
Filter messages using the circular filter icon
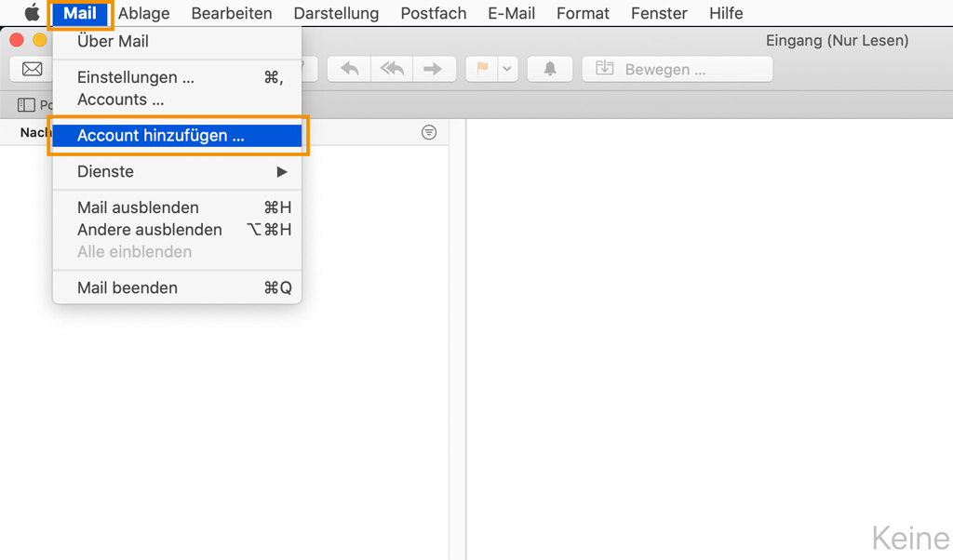429,132
